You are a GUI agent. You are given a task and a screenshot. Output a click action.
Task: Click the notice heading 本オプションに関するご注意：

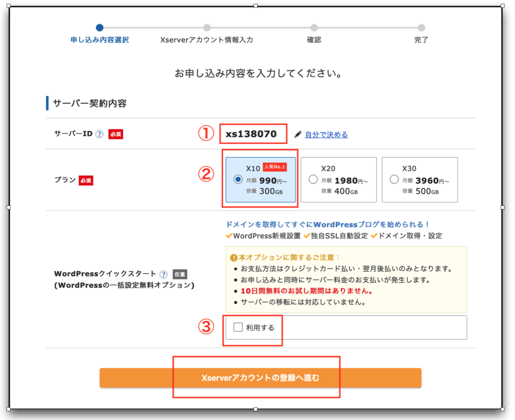click(x=289, y=258)
